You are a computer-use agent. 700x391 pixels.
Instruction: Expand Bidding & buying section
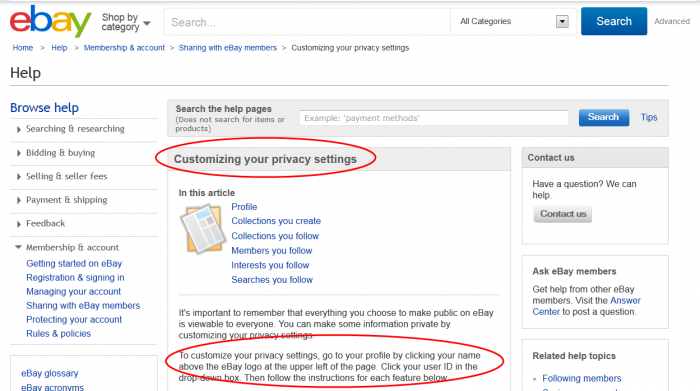60,153
